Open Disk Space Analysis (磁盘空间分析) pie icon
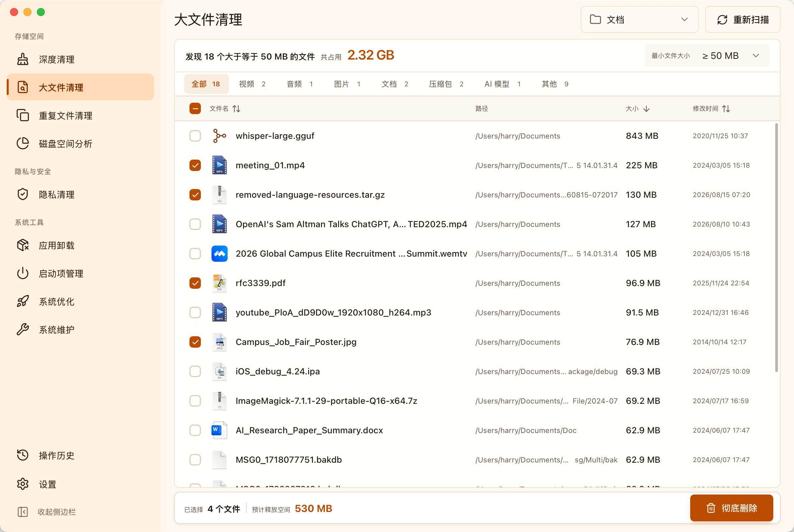Image resolution: width=794 pixels, height=532 pixels. click(x=23, y=143)
